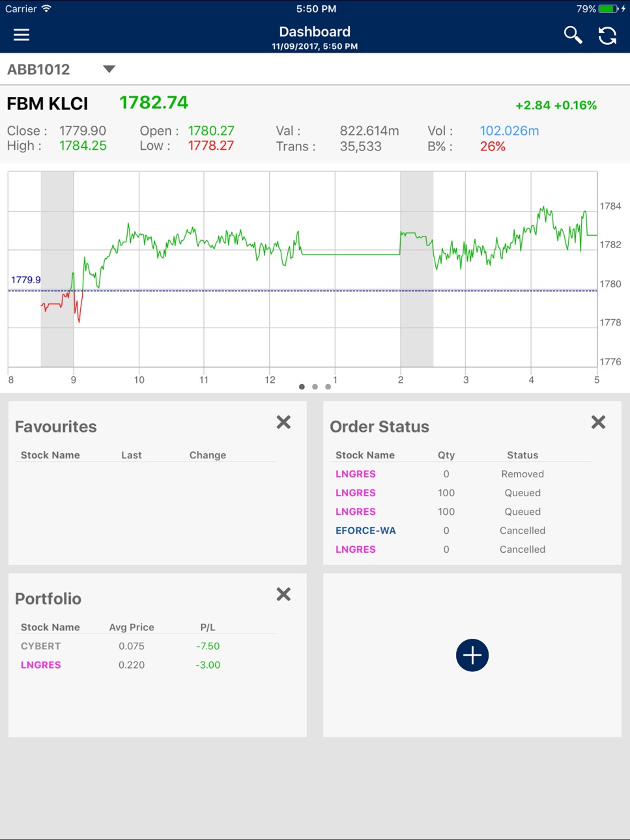The image size is (630, 840).
Task: Sort Portfolio by P/L column header
Action: 208,627
